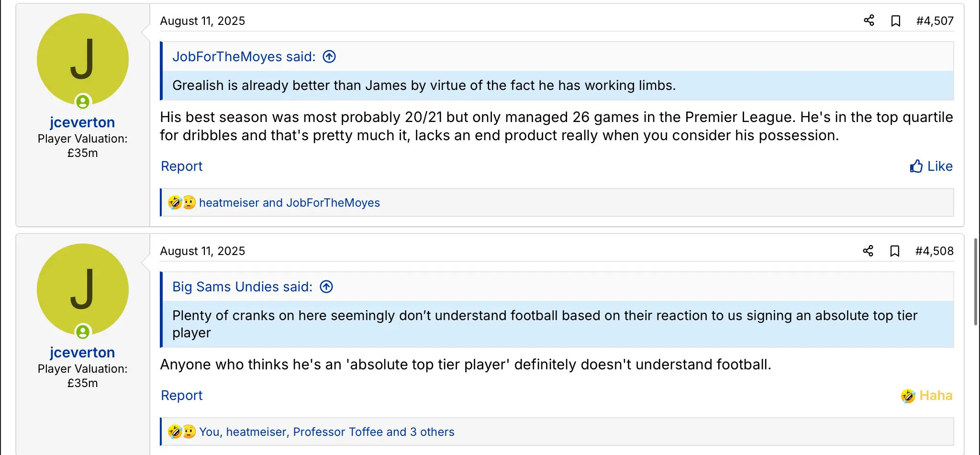Bookmark post #4,507
This screenshot has height=455, width=980.
[896, 21]
